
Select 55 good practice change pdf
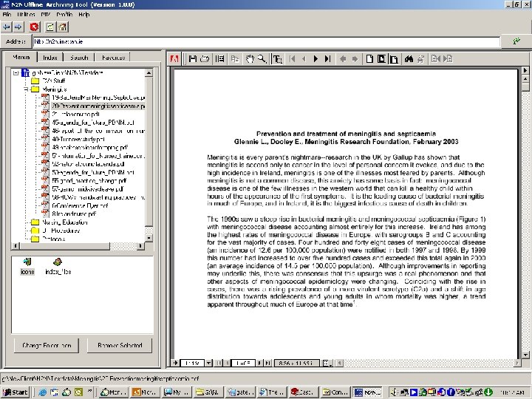[x=89, y=180]
